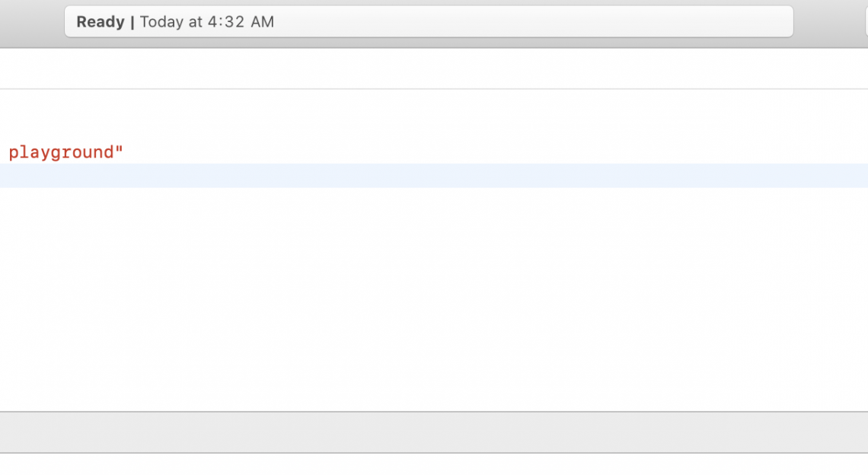Screen dimensions: 868x475
Task: Click the separator line below jump bar
Action: coord(434,89)
